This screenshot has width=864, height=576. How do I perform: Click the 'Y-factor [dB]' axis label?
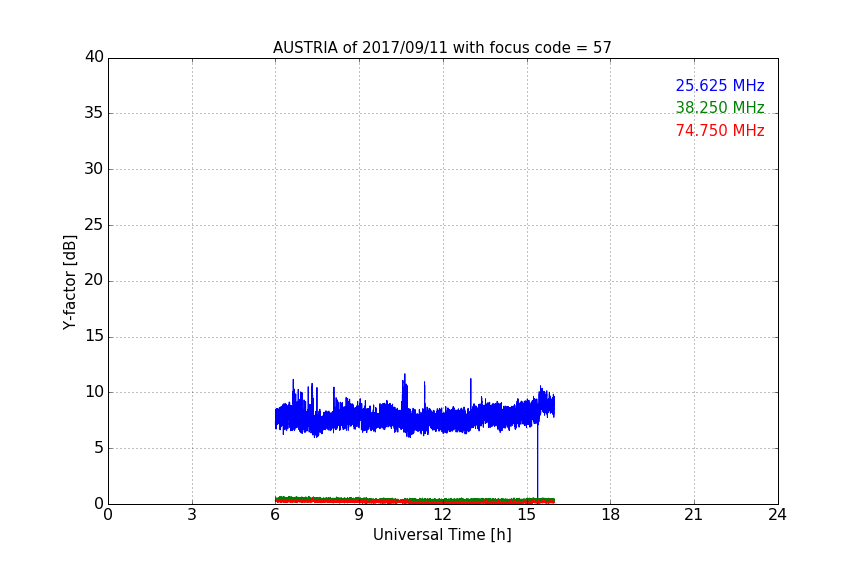click(69, 282)
